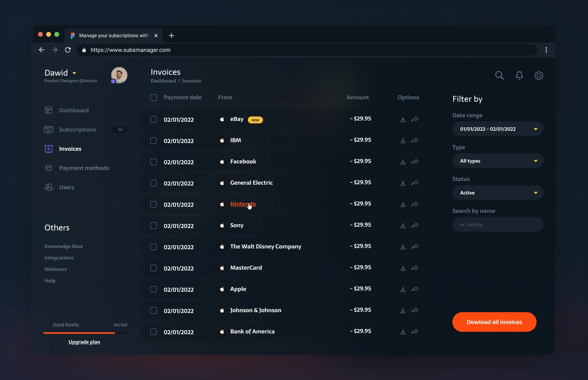588x380 pixels.
Task: Download the Facebook invoice
Action: (403, 162)
